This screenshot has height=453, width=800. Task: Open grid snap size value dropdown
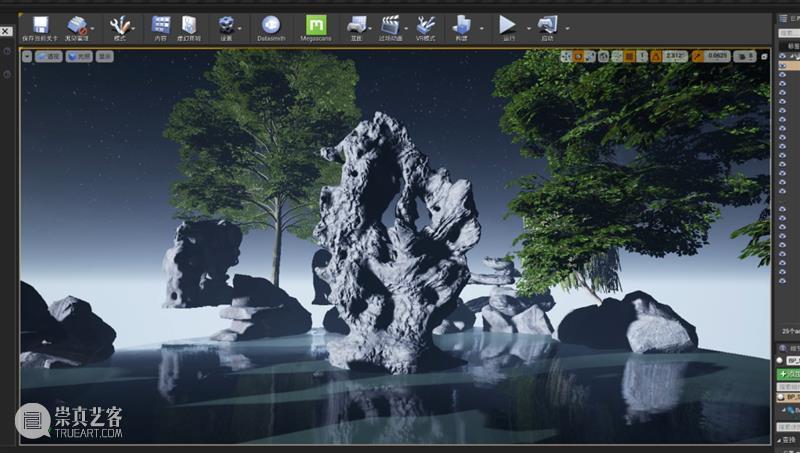click(x=642, y=56)
